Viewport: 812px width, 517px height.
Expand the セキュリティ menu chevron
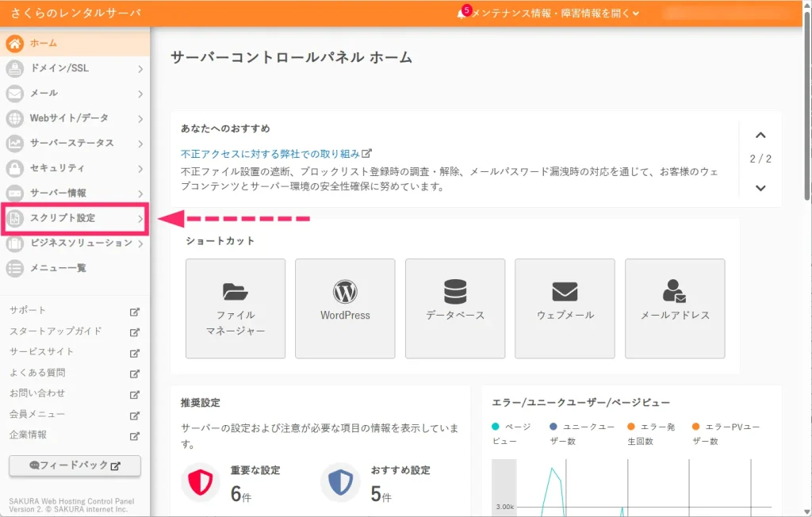[x=140, y=168]
